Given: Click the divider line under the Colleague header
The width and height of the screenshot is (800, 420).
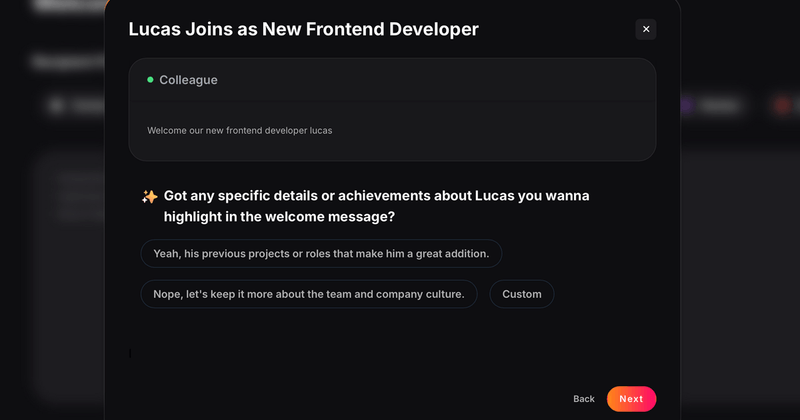Looking at the screenshot, I should [392, 100].
